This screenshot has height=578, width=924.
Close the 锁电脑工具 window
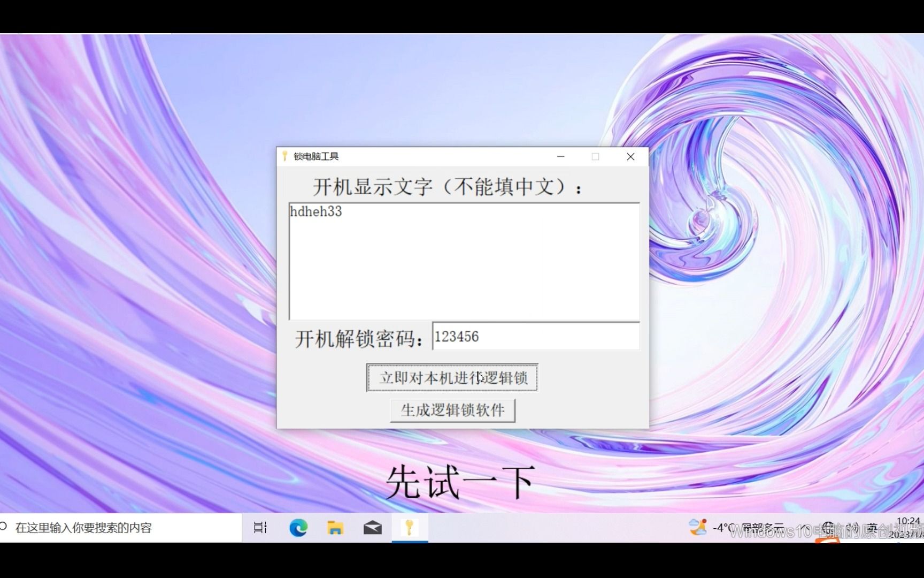click(630, 156)
